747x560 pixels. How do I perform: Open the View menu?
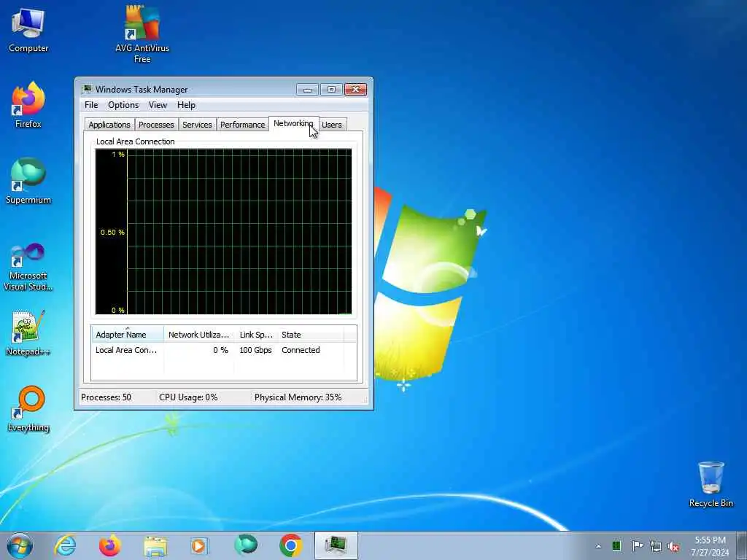tap(158, 105)
